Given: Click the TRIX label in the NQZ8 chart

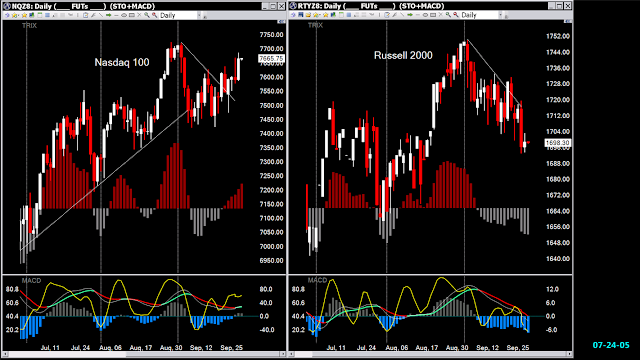Looking at the screenshot, I should point(29,25).
